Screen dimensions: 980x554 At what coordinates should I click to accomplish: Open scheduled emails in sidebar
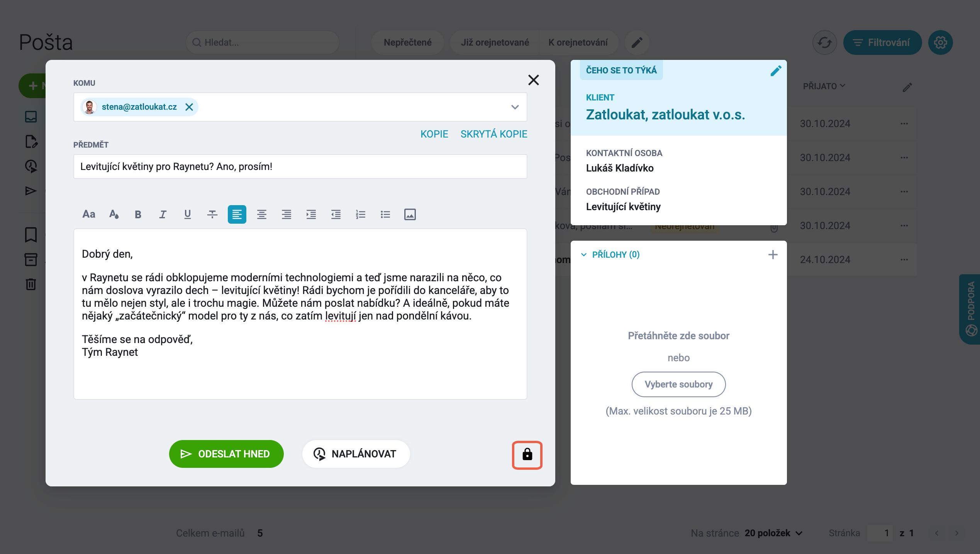(x=31, y=166)
